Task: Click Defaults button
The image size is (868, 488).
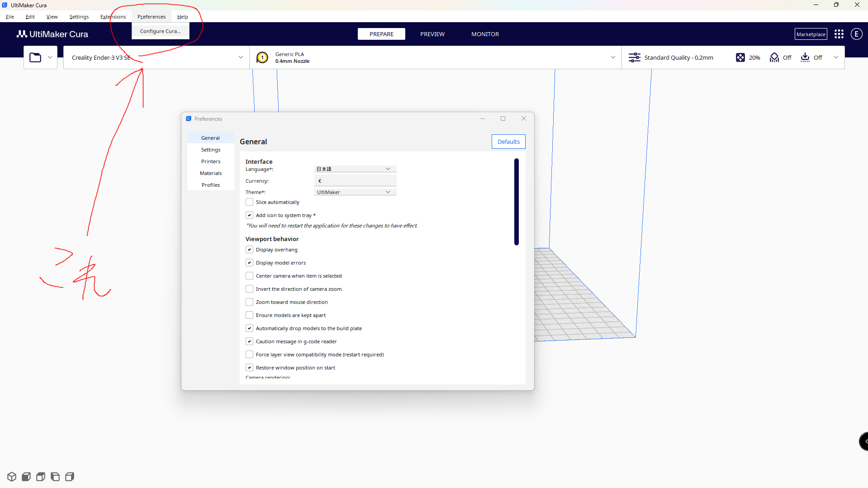Action: [x=508, y=142]
